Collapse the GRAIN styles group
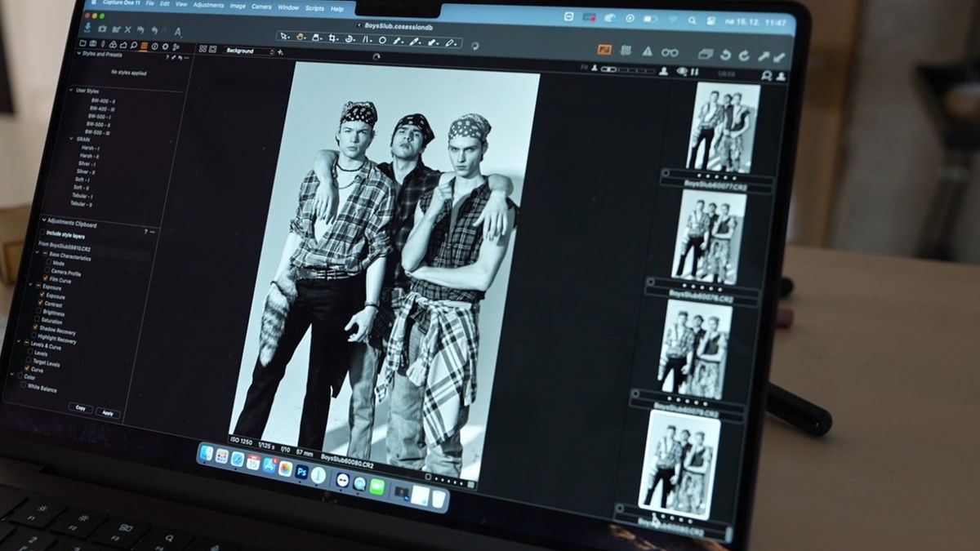Viewport: 980px width, 551px height. click(x=71, y=139)
